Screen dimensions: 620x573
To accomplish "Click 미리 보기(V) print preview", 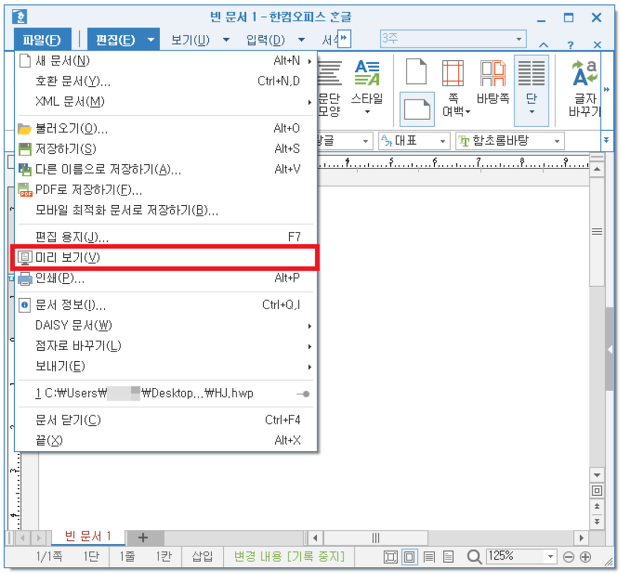I will tap(165, 257).
